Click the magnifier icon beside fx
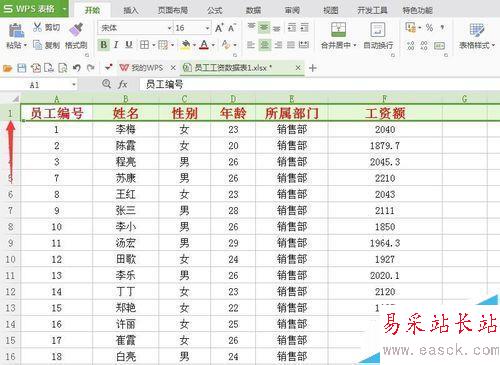This screenshot has height=365, width=500. [107, 84]
